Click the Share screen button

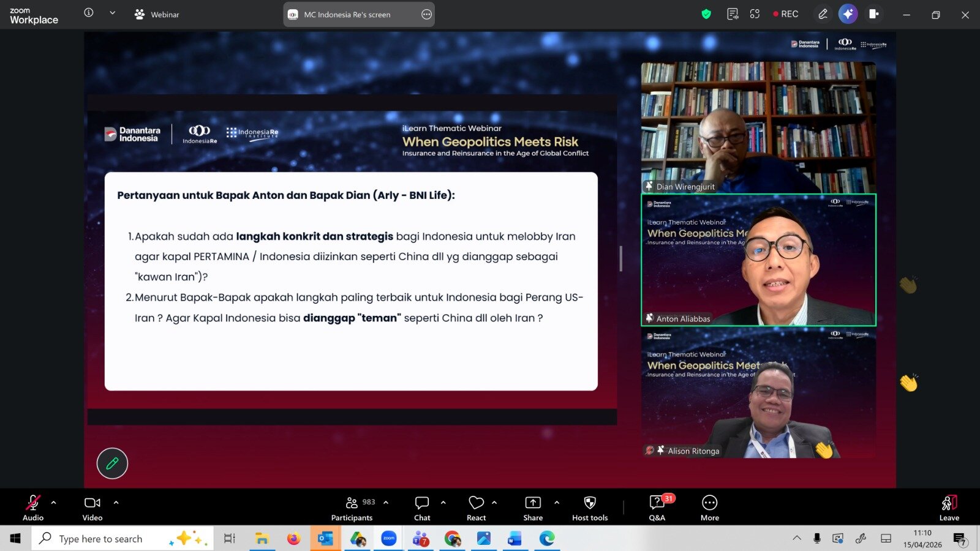pyautogui.click(x=533, y=508)
